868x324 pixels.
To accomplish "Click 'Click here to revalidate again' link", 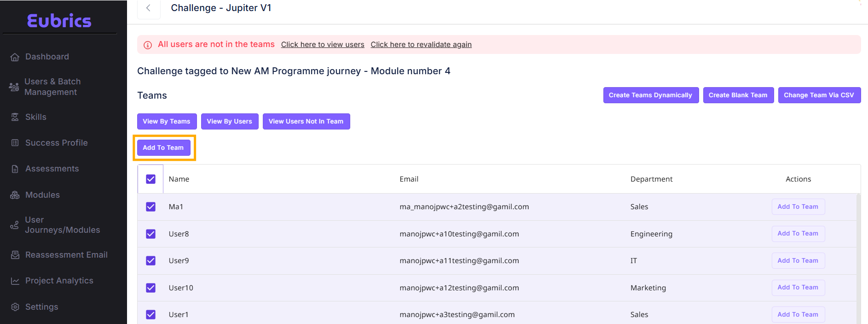I will pyautogui.click(x=421, y=45).
